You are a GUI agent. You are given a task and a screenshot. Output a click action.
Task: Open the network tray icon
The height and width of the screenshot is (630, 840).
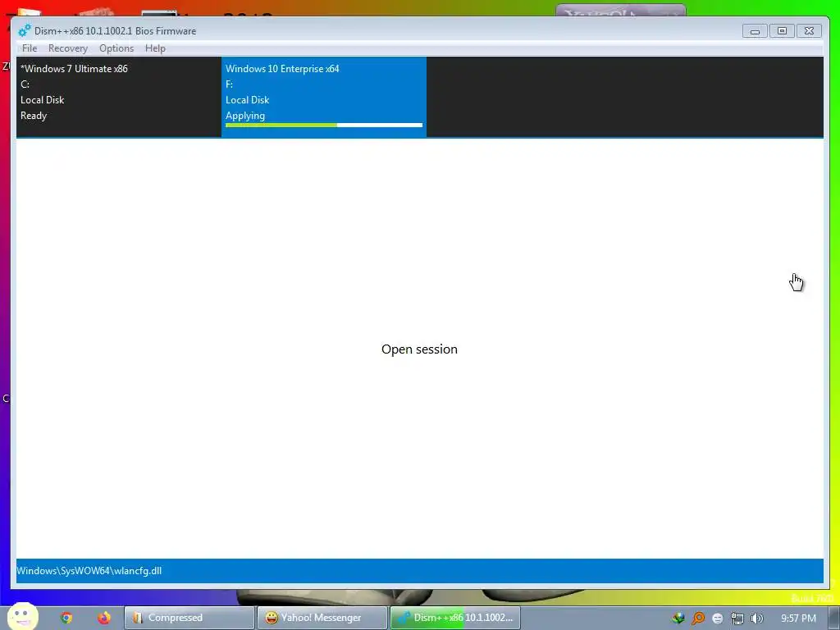737,619
